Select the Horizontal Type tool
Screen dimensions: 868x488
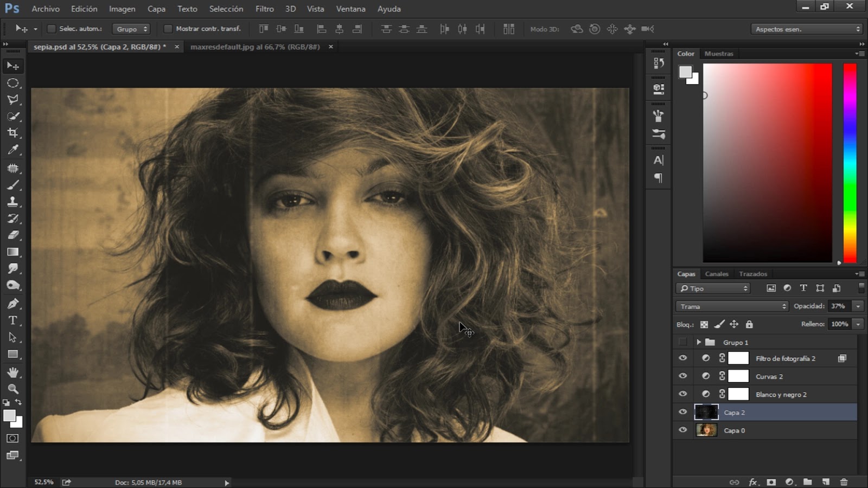[x=13, y=320]
